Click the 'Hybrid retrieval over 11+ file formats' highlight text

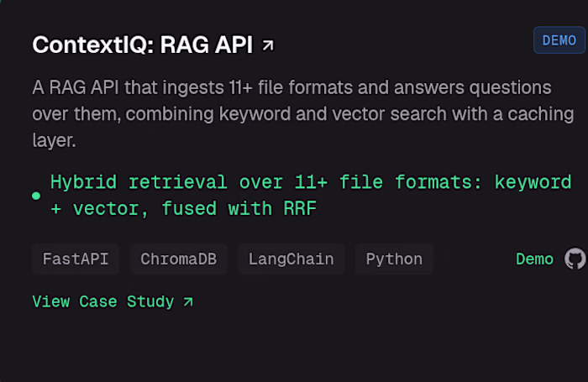point(311,196)
